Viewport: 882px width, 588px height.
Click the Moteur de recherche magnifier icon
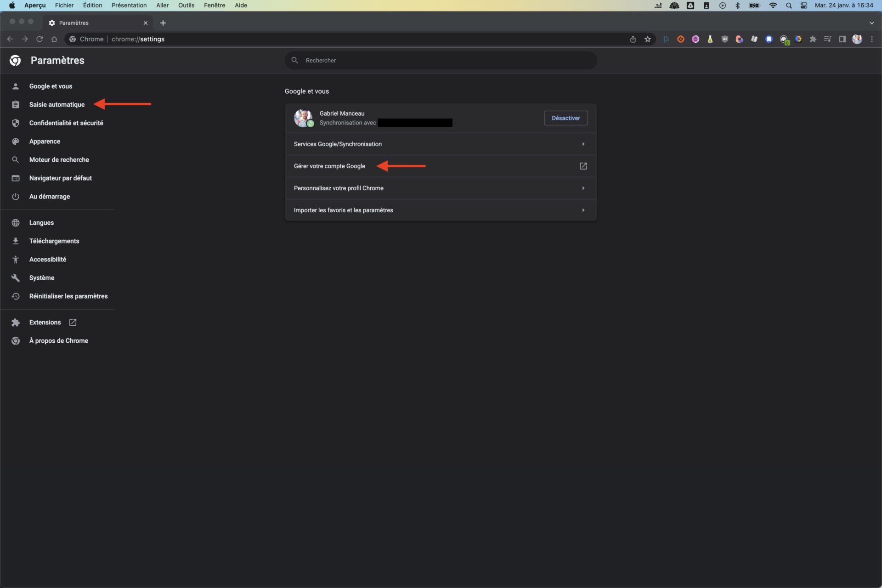(16, 160)
